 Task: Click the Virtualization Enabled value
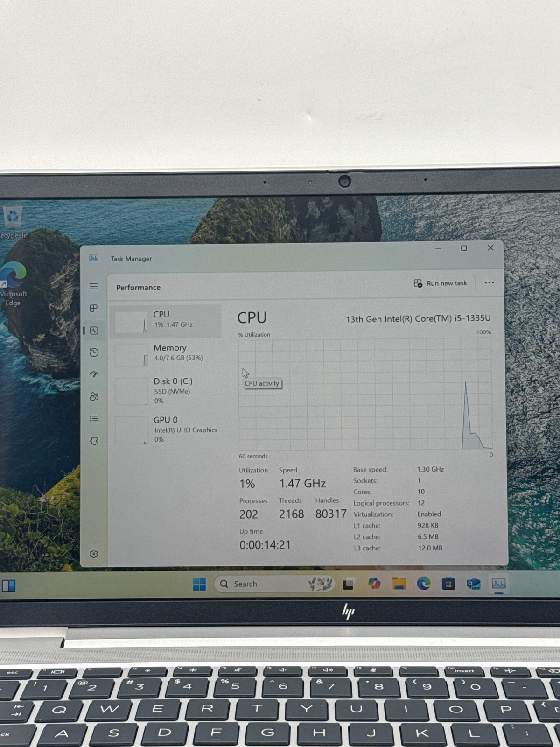coord(429,514)
